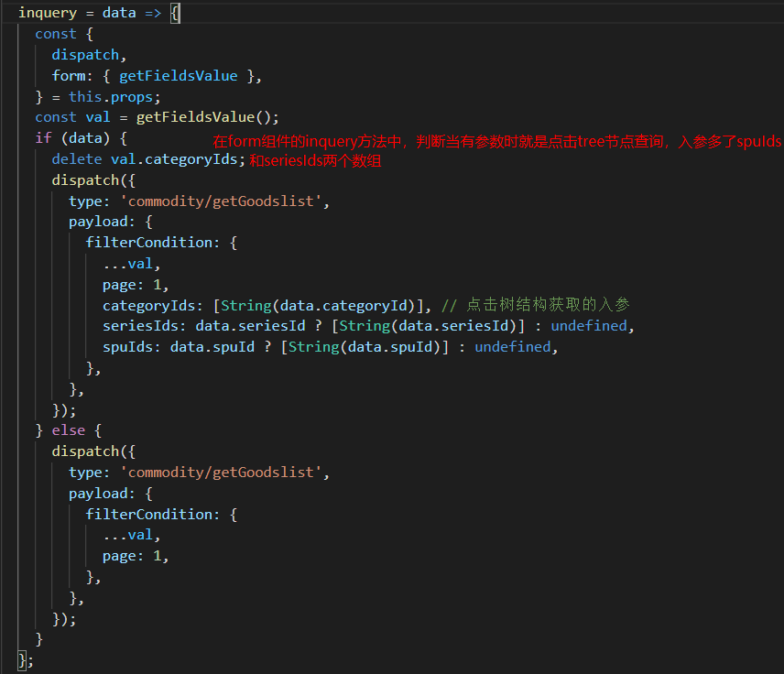Click 'payload:' inside the if block
The width and height of the screenshot is (784, 674).
[102, 222]
